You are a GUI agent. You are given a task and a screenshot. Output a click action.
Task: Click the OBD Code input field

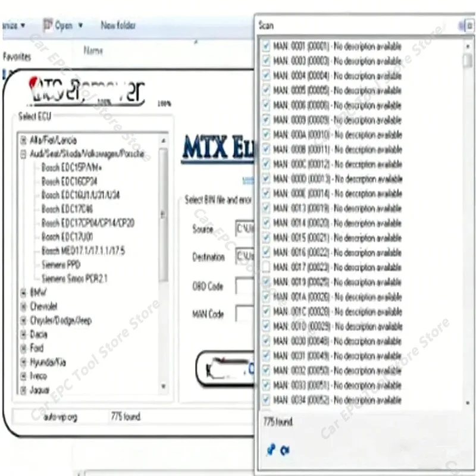[245, 286]
